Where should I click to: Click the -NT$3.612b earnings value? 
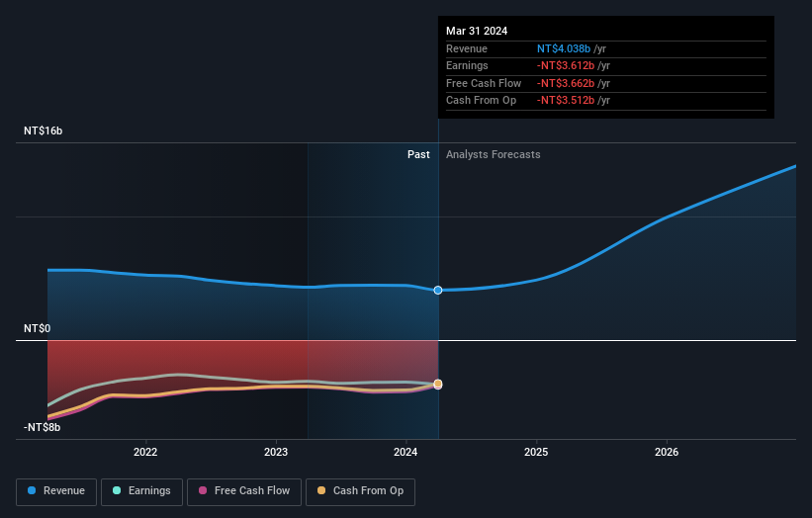pyautogui.click(x=566, y=65)
